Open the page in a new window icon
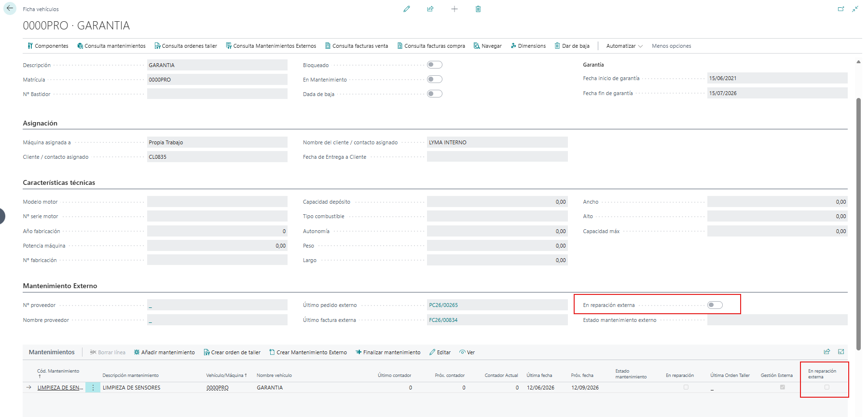868x417 pixels. tap(841, 9)
